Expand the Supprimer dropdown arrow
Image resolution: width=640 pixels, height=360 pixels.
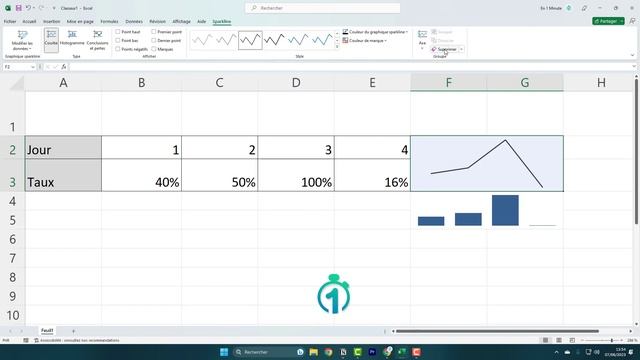tap(462, 49)
